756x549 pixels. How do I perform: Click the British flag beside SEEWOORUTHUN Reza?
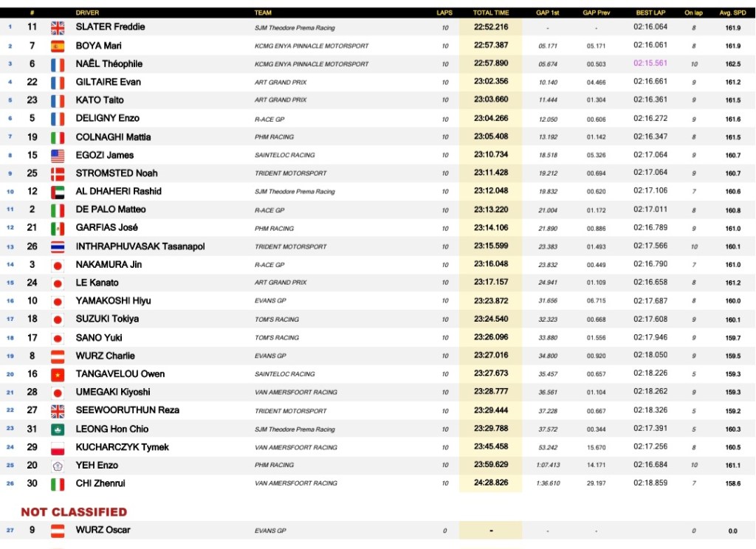[58, 411]
